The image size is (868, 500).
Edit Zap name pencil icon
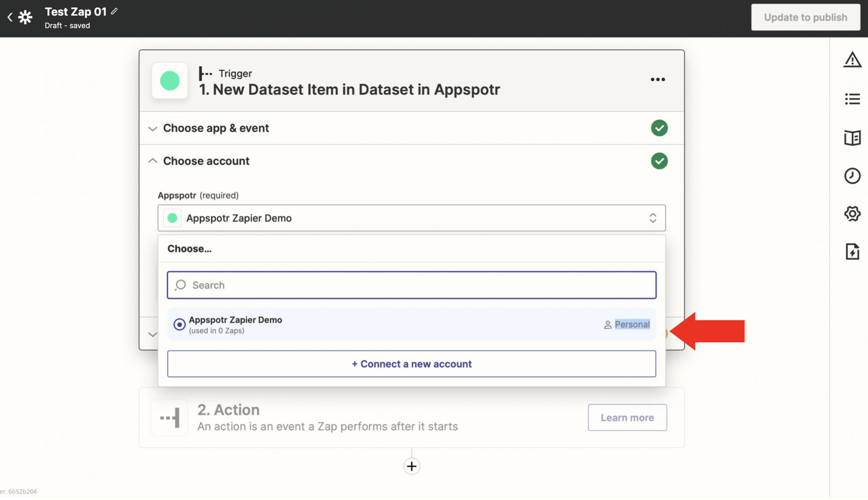(114, 11)
